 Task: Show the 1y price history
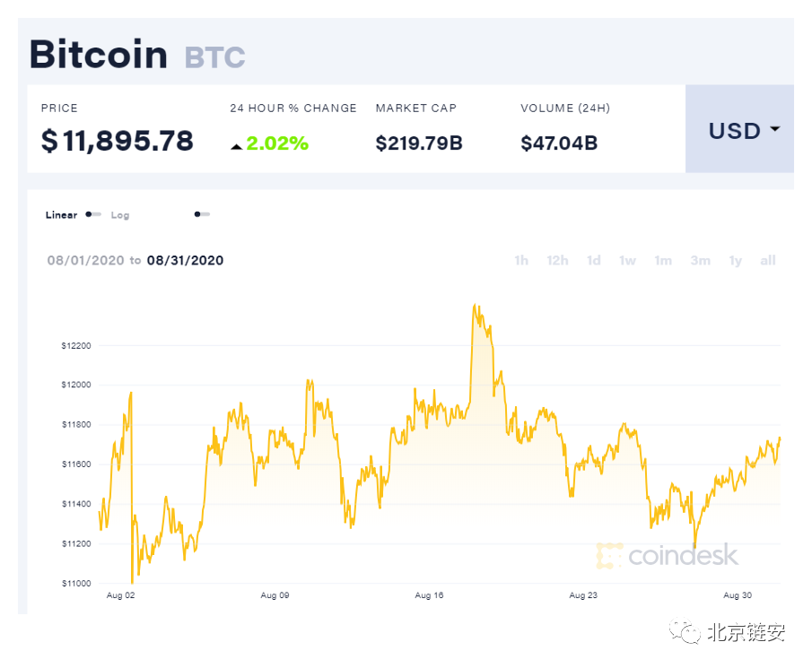click(x=736, y=260)
